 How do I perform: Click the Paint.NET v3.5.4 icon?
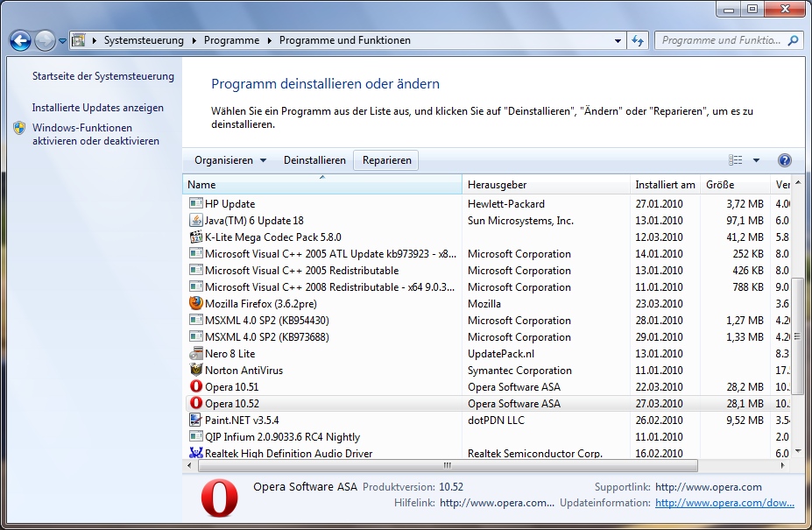pyautogui.click(x=195, y=420)
